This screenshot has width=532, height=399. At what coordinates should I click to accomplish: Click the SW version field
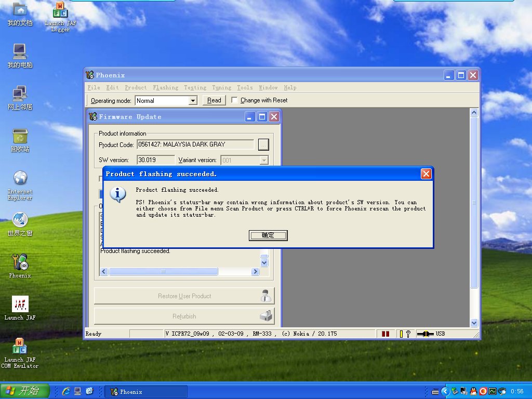[x=156, y=160]
